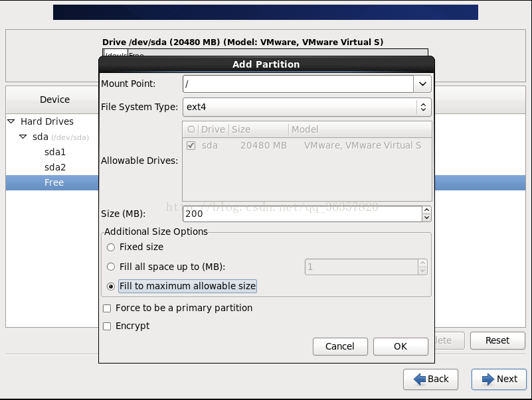Click the Next arrow icon

(488, 379)
